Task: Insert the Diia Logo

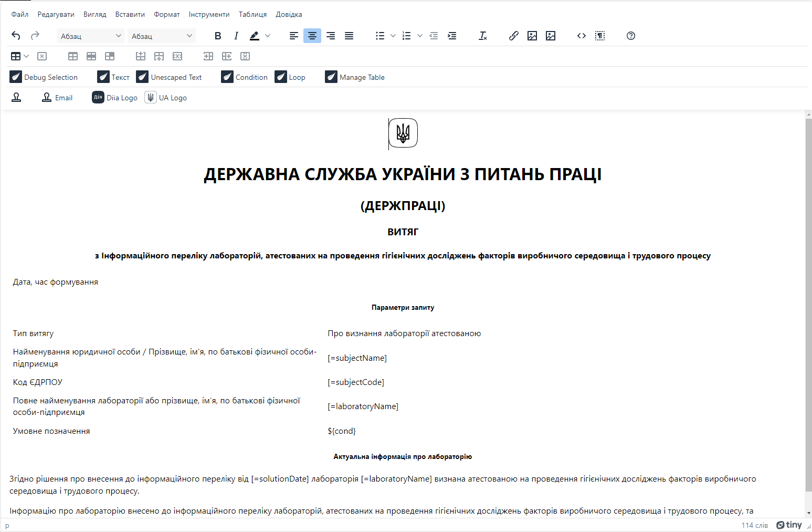Action: point(115,98)
